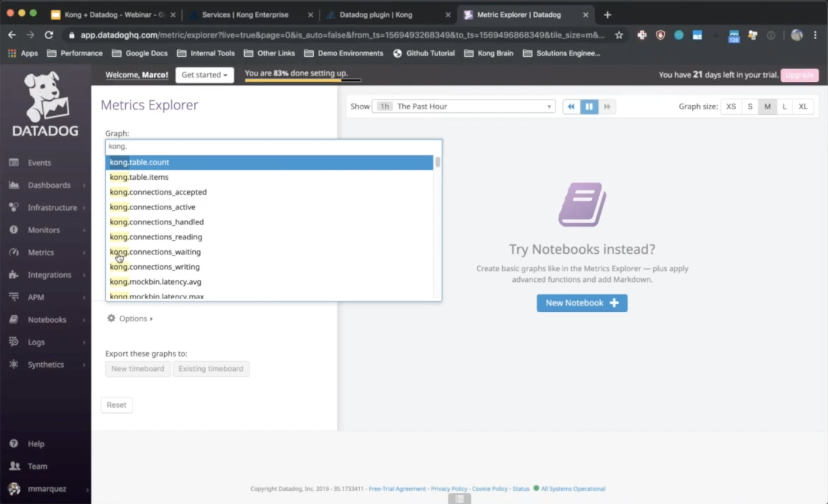Open the Other Links bookmarks folder
The height and width of the screenshot is (504, 828).
pyautogui.click(x=269, y=53)
